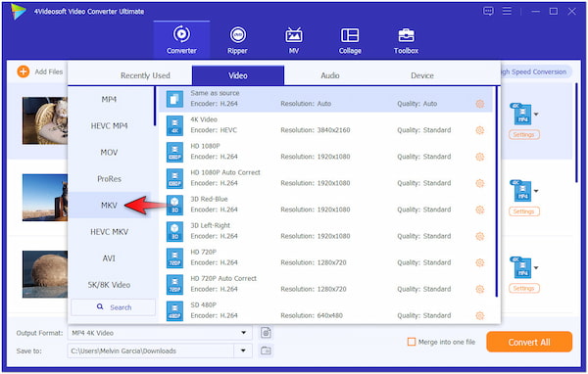Viewport: 588px width, 374px height.
Task: Select the second video thumbnail
Action: 45,198
